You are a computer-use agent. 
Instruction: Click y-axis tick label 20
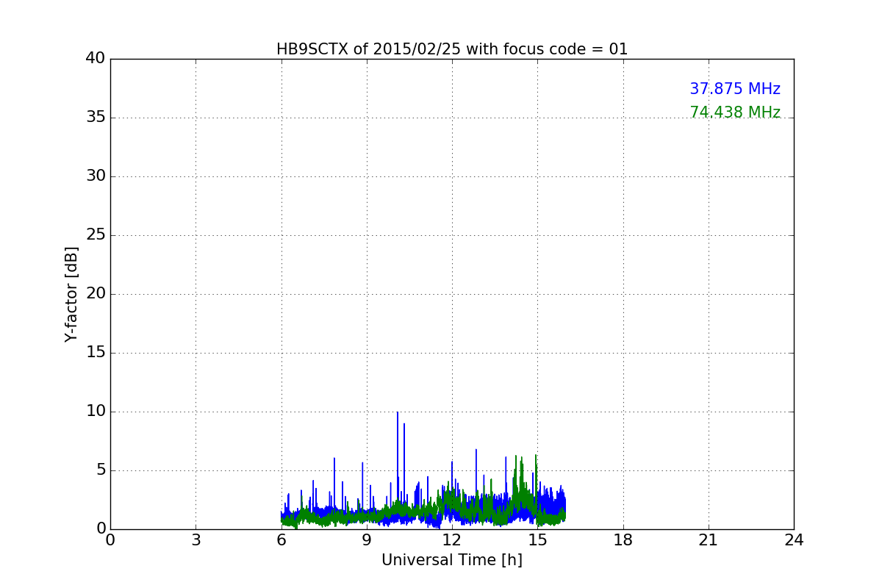coord(96,294)
